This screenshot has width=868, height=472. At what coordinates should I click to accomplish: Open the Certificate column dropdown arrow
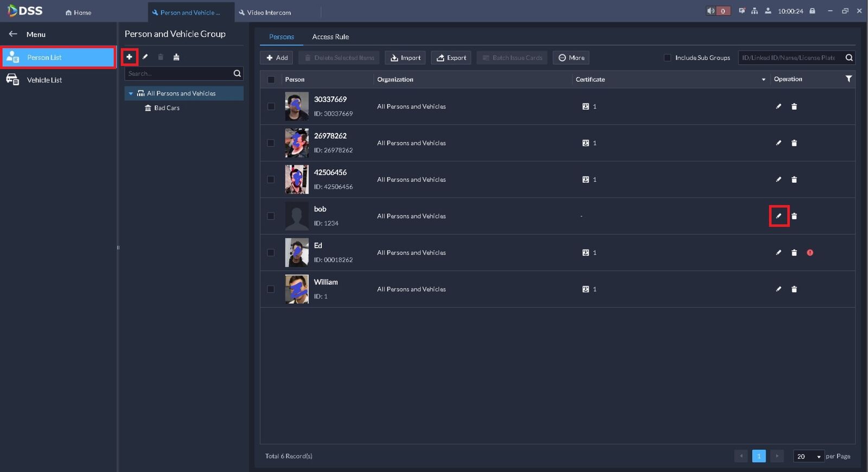pyautogui.click(x=763, y=80)
